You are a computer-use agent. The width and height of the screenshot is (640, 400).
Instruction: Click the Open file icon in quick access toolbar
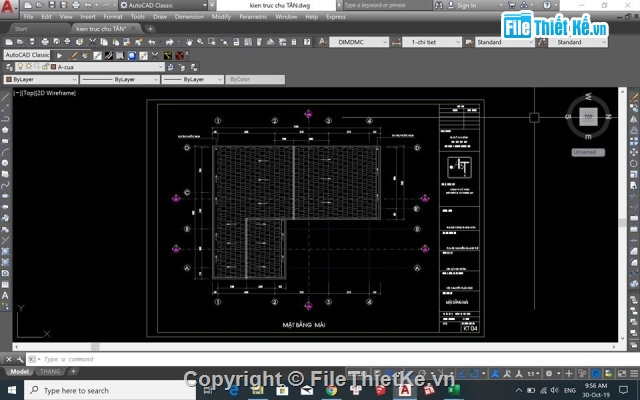click(40, 5)
